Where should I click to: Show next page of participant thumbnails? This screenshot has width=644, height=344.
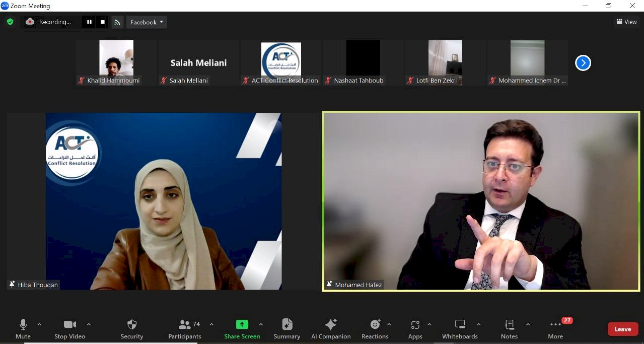click(x=583, y=63)
